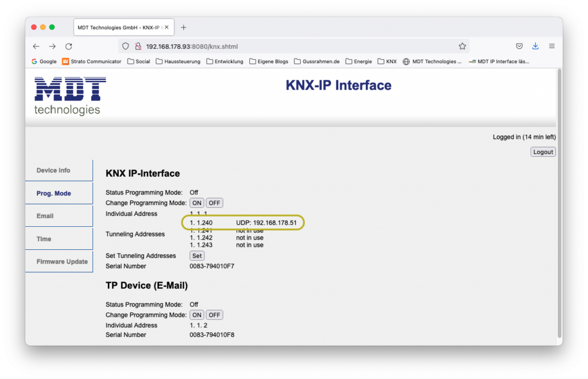The width and height of the screenshot is (588, 379).
Task: Open tracking protection shield icon
Action: point(126,47)
